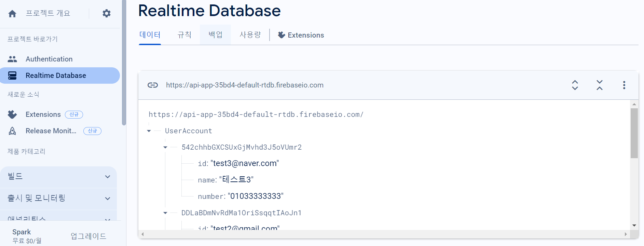Screen dimensions: 644x246
Task: Click the 'number' key label
Action: (x=211, y=196)
